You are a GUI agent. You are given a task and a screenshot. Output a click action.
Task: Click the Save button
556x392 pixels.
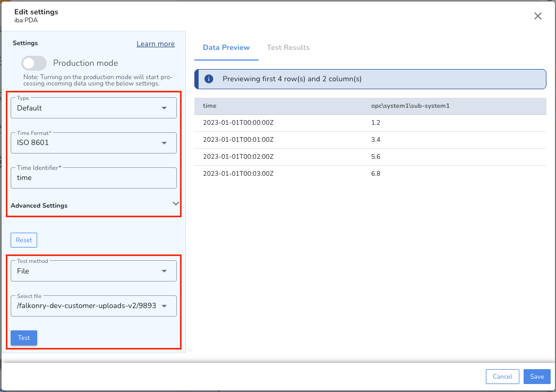[537, 377]
